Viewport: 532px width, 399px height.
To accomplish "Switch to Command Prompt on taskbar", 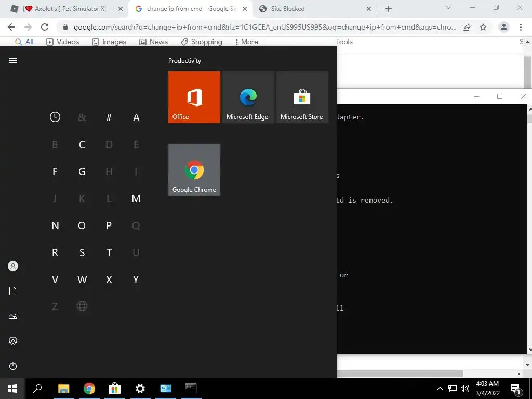I will point(191,389).
